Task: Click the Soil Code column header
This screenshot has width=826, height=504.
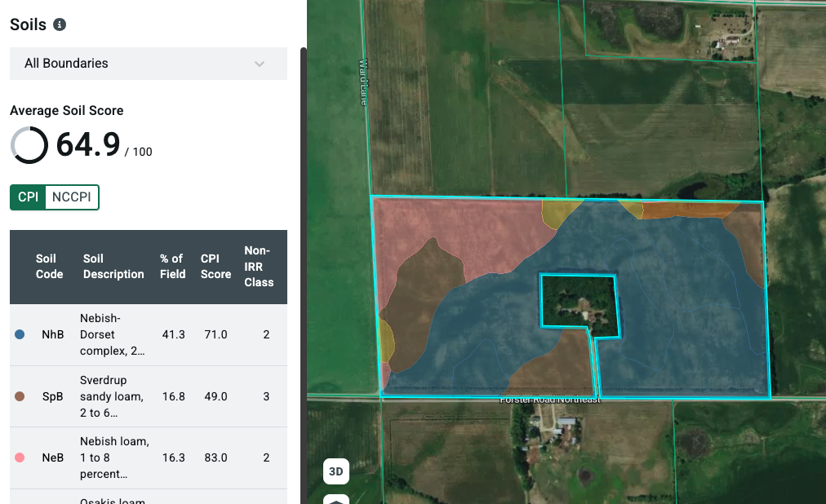Action: [x=49, y=267]
